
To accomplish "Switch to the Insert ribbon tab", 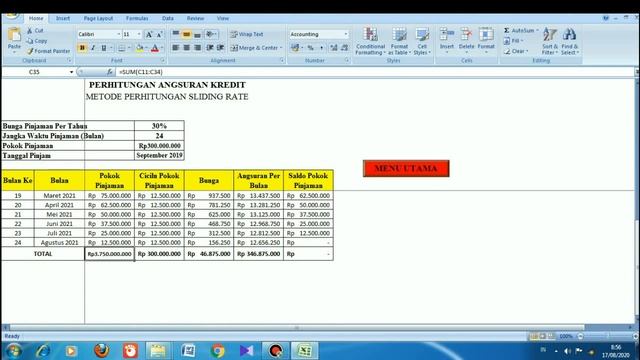I will [x=63, y=18].
